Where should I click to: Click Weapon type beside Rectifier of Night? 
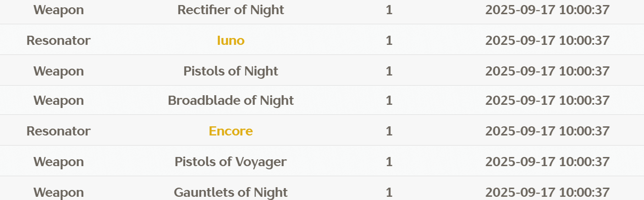click(x=59, y=10)
